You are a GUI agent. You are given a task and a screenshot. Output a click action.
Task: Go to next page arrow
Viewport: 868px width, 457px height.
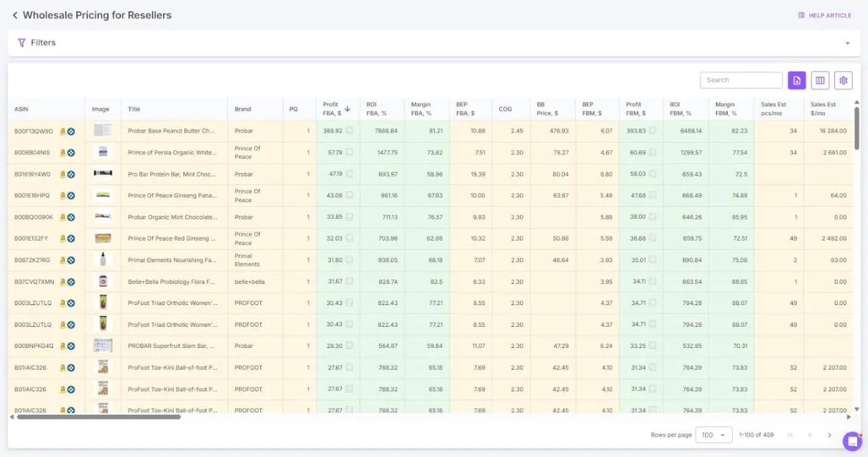(x=829, y=435)
